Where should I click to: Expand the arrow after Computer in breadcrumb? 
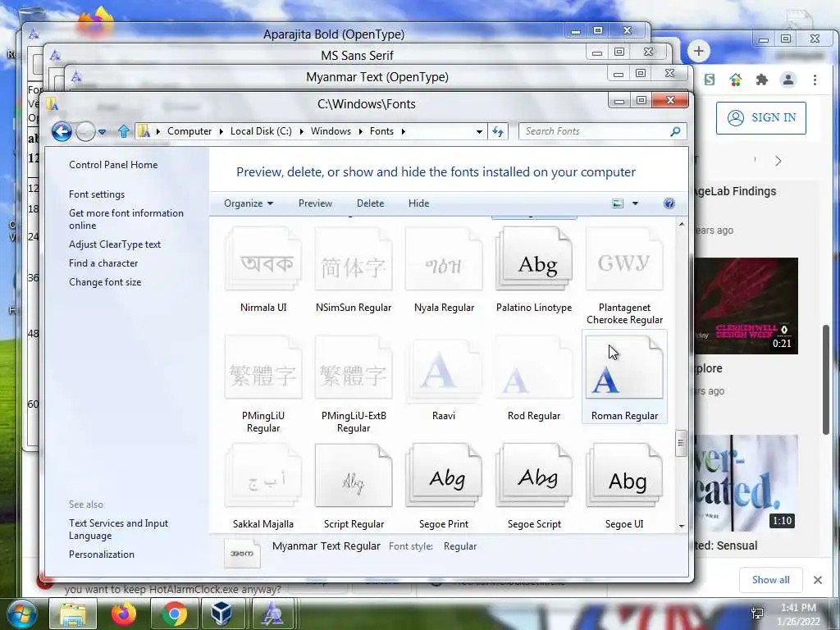tap(221, 131)
